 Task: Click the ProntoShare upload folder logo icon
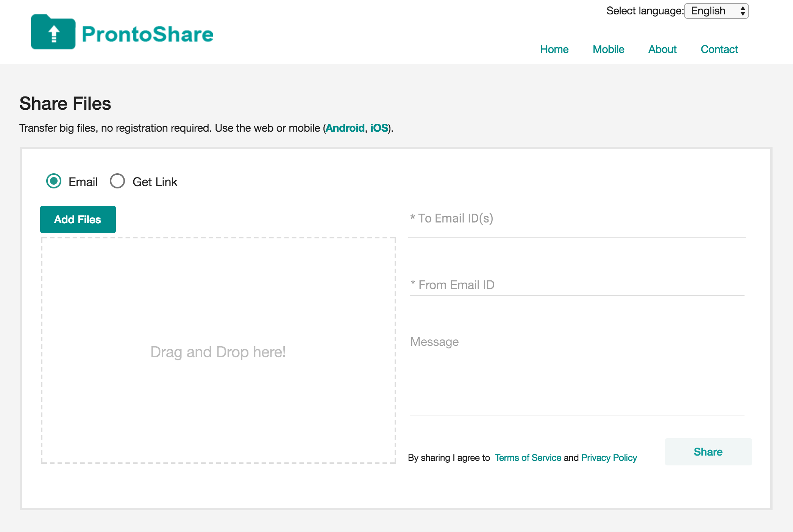(x=53, y=32)
